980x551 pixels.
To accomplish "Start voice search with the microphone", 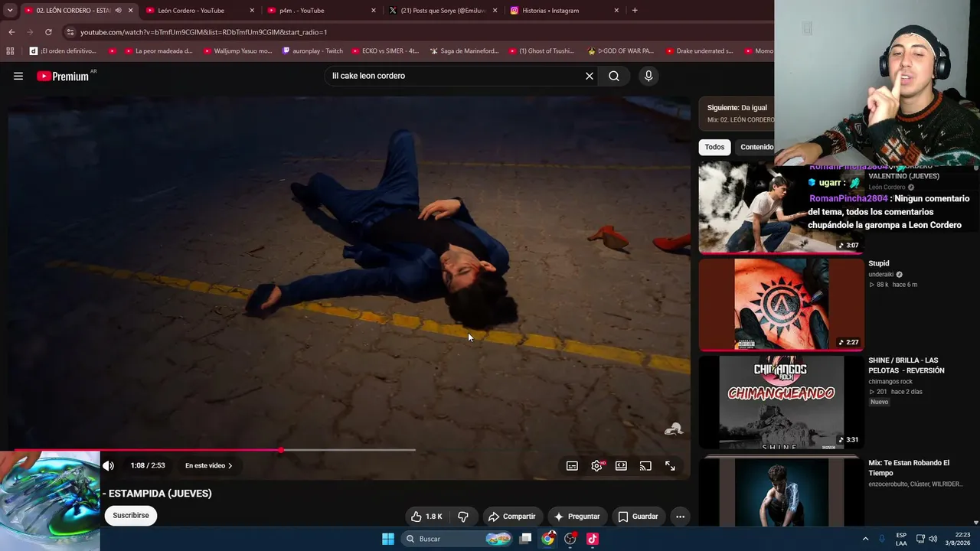I will coord(648,76).
